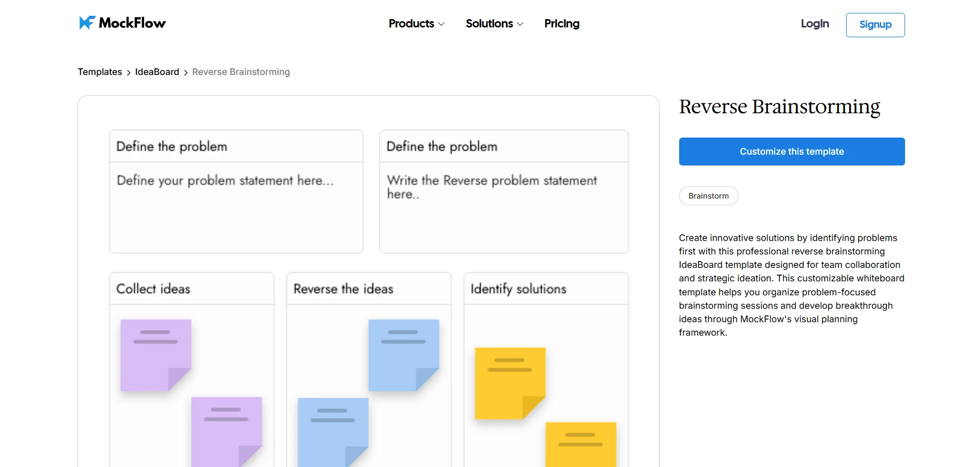Screen dimensions: 980x467
Task: Open the Login page
Action: [x=815, y=24]
